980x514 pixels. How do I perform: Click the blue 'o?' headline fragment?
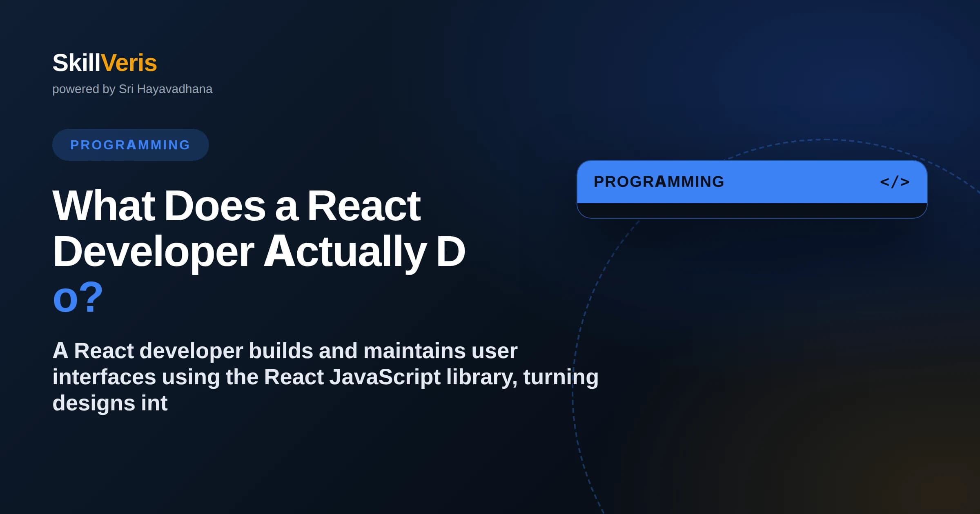click(78, 297)
